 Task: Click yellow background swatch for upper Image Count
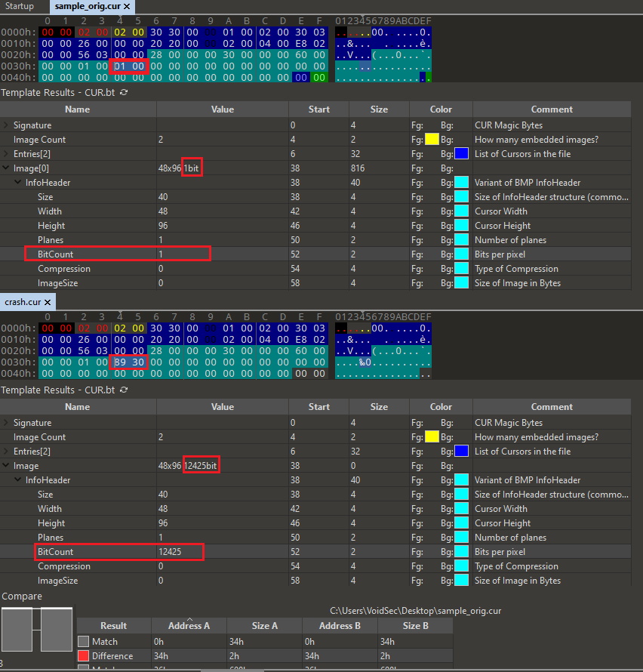432,140
